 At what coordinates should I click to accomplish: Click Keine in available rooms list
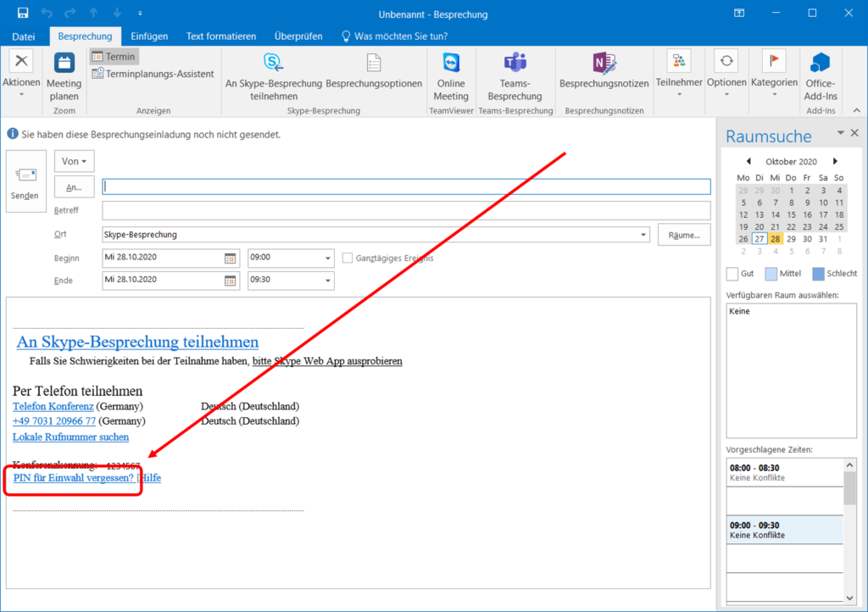pos(739,311)
